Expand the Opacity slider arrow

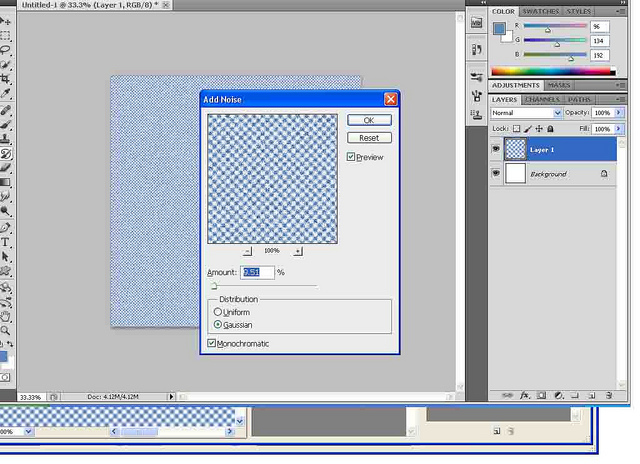pos(618,113)
